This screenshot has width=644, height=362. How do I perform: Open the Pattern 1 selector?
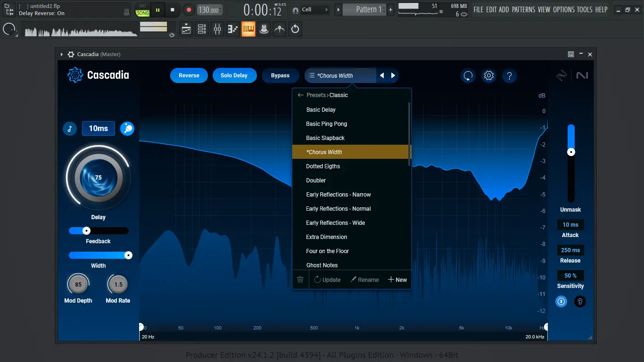364,9
